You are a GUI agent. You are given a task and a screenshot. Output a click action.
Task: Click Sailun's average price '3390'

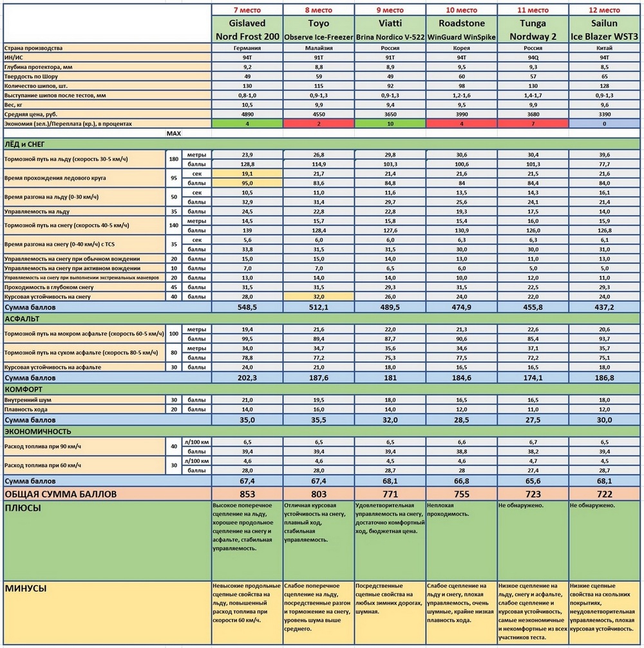tap(604, 114)
